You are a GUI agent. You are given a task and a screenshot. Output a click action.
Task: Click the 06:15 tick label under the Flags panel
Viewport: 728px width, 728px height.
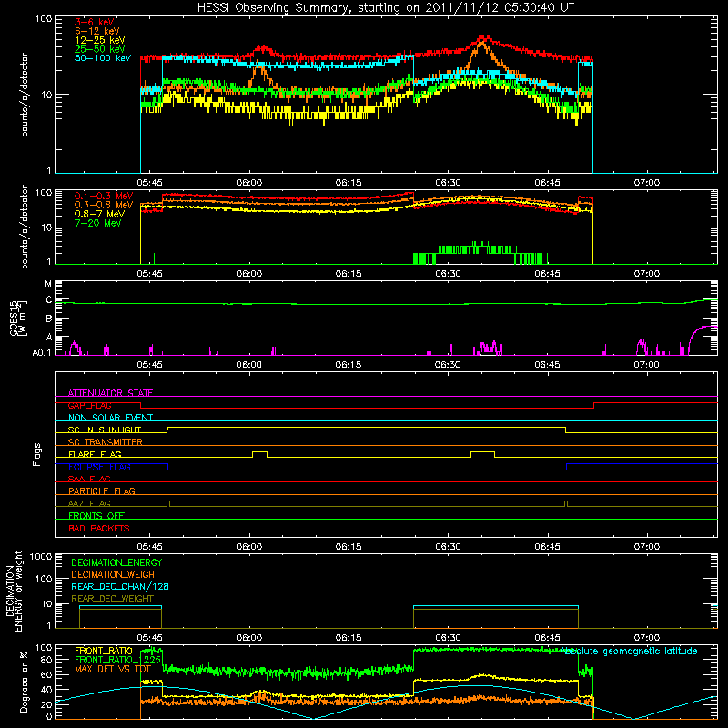coord(349,547)
